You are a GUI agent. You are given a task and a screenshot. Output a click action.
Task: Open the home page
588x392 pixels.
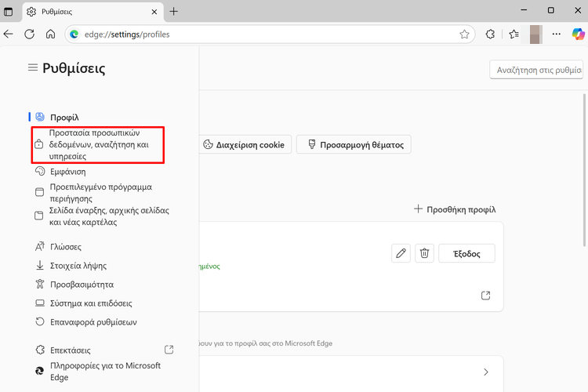[x=50, y=34]
